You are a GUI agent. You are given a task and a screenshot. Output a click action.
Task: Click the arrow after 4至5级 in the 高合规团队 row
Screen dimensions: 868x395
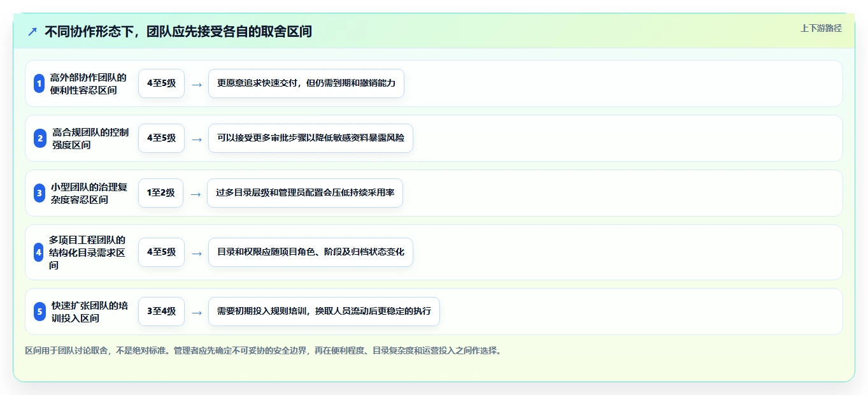coord(197,139)
